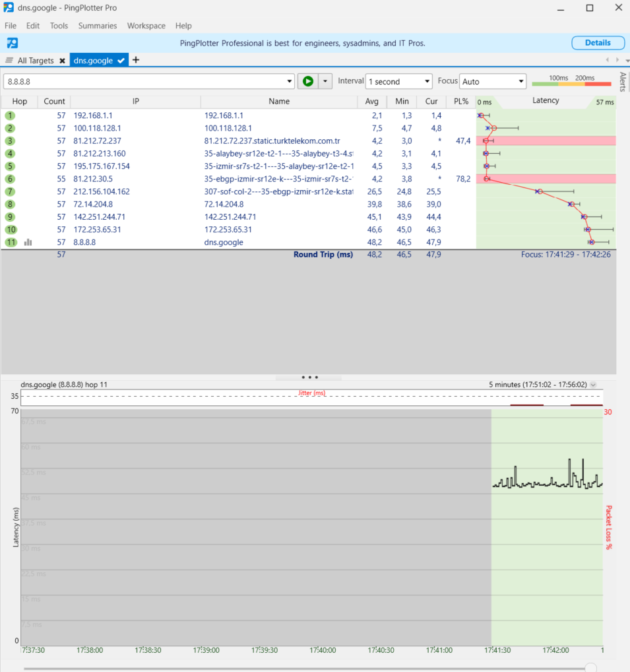
Task: Start tracing with the green play button
Action: point(308,81)
